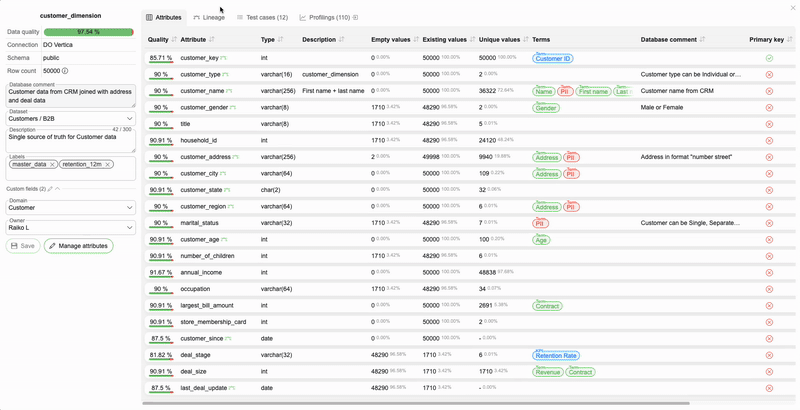This screenshot has width=800, height=410.
Task: Click the Data quality progress bar
Action: 89,32
